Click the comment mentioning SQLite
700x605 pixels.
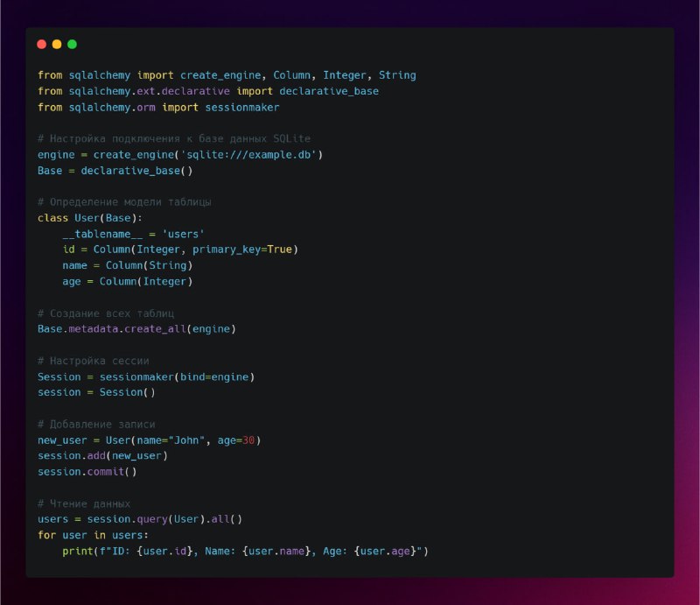click(174, 138)
